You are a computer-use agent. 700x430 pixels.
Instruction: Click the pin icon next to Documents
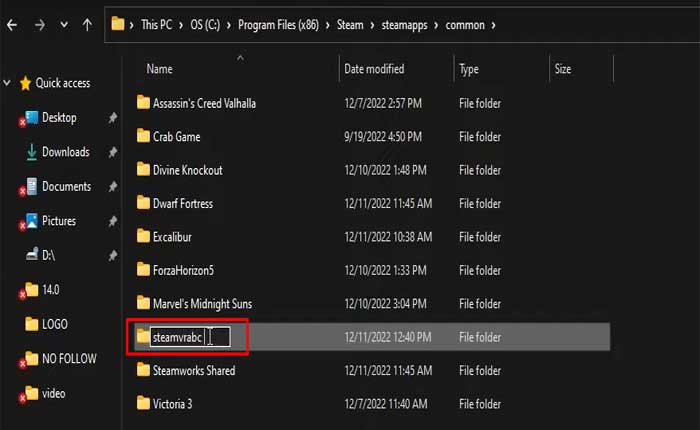[112, 187]
